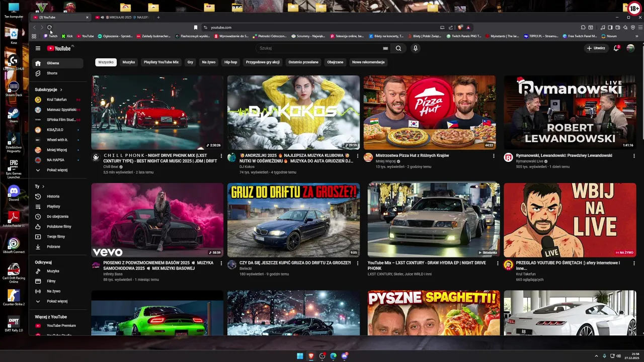Open the Kick bookmark
The width and height of the screenshot is (644, 362).
click(x=67, y=36)
